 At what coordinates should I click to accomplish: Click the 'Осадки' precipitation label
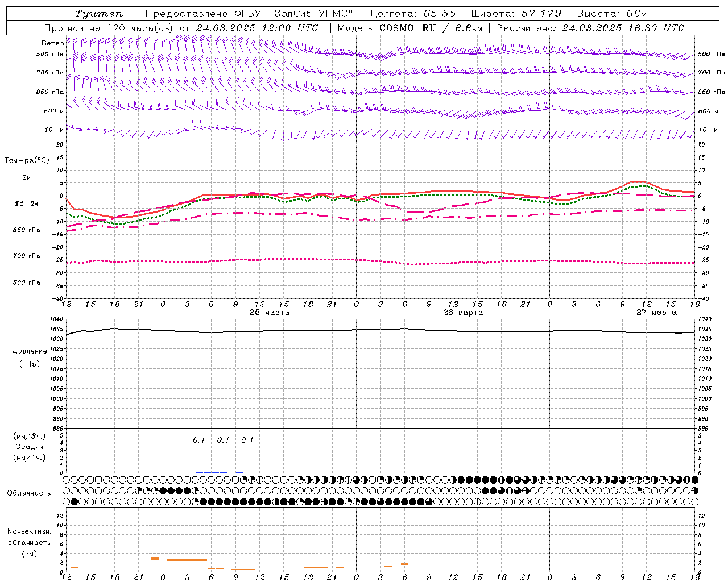29,447
